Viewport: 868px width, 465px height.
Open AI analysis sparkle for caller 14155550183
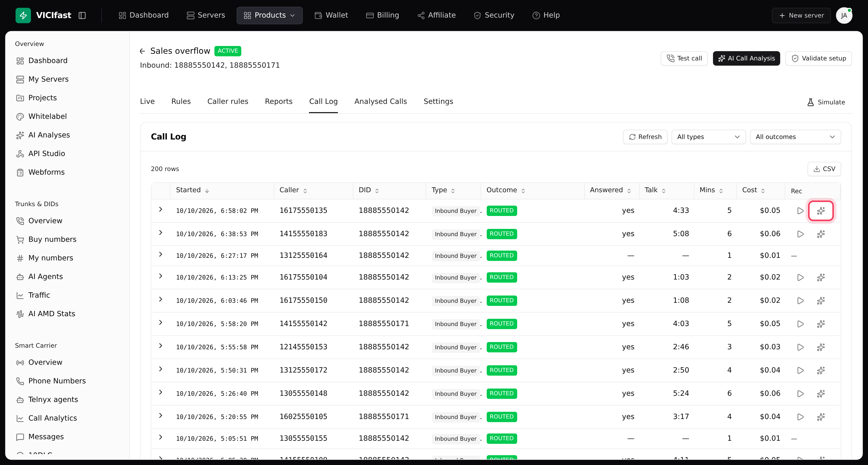(x=821, y=234)
